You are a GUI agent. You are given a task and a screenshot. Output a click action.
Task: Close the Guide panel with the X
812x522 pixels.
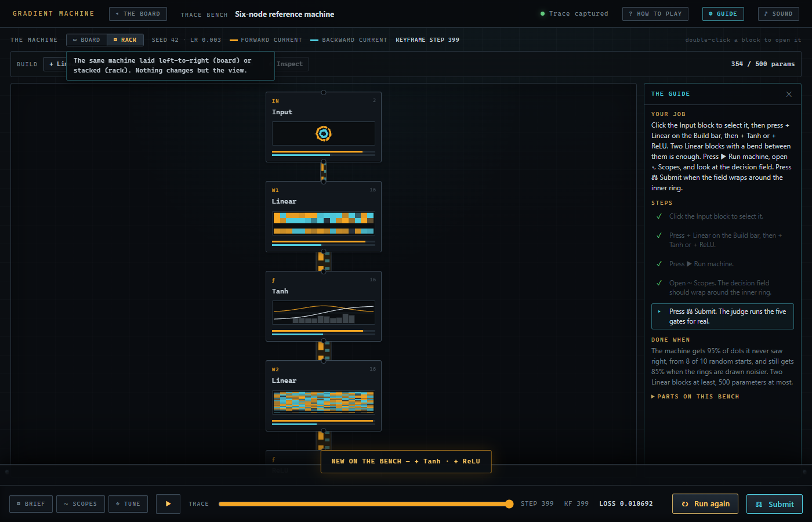coord(789,94)
